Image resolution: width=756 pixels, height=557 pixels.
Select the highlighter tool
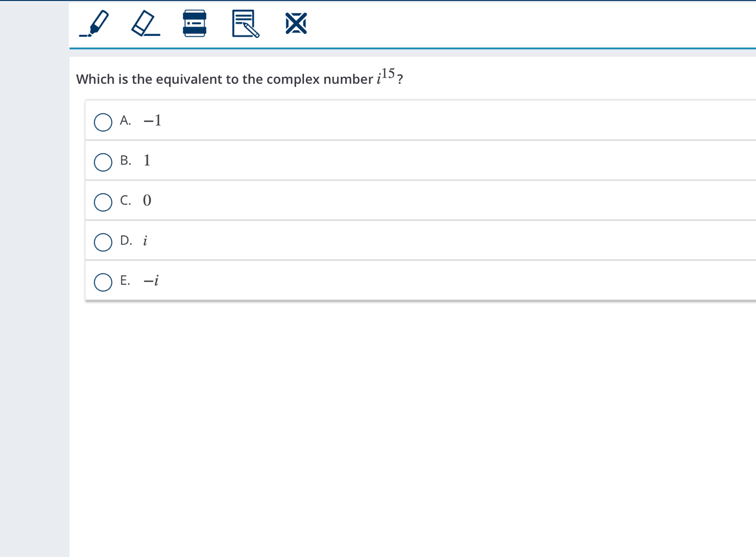click(95, 24)
